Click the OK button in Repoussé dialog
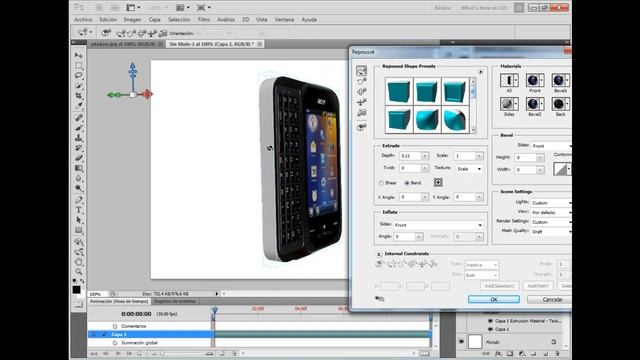Image resolution: width=640 pixels, height=360 pixels. (x=494, y=299)
